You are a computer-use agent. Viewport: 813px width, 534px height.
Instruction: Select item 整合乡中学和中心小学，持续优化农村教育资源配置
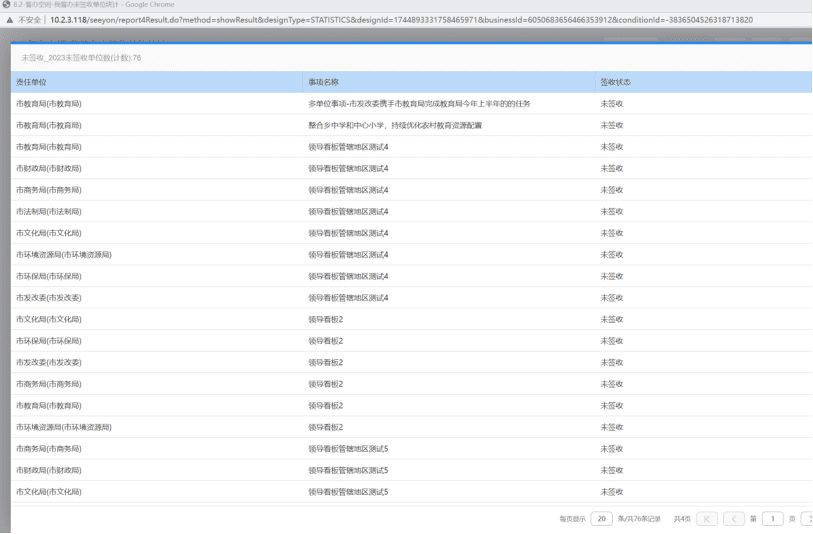tap(395, 125)
